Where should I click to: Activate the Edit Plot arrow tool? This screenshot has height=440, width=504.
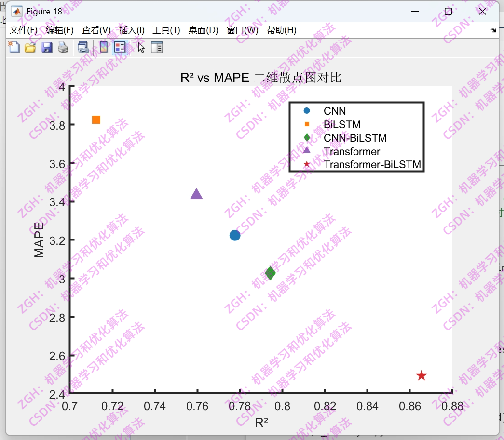[140, 47]
